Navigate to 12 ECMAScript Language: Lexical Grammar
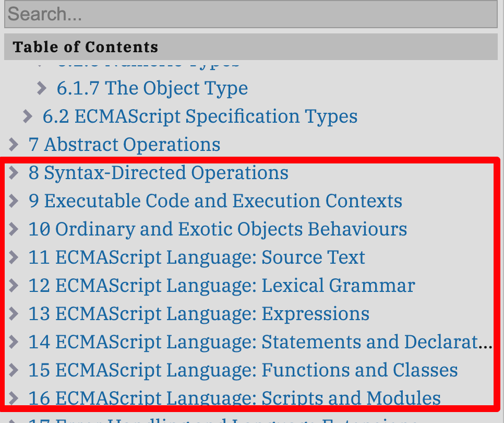Screen dimensions: 504x423 pyautogui.click(x=222, y=286)
